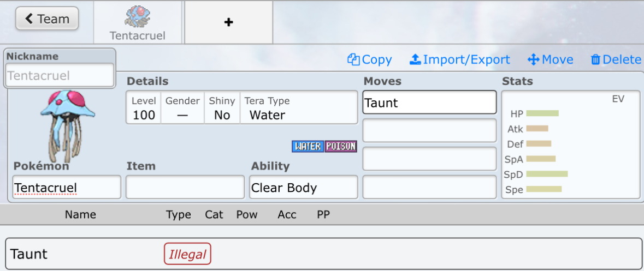This screenshot has width=644, height=271.
Task: Click the HP stat bar
Action: click(x=542, y=113)
